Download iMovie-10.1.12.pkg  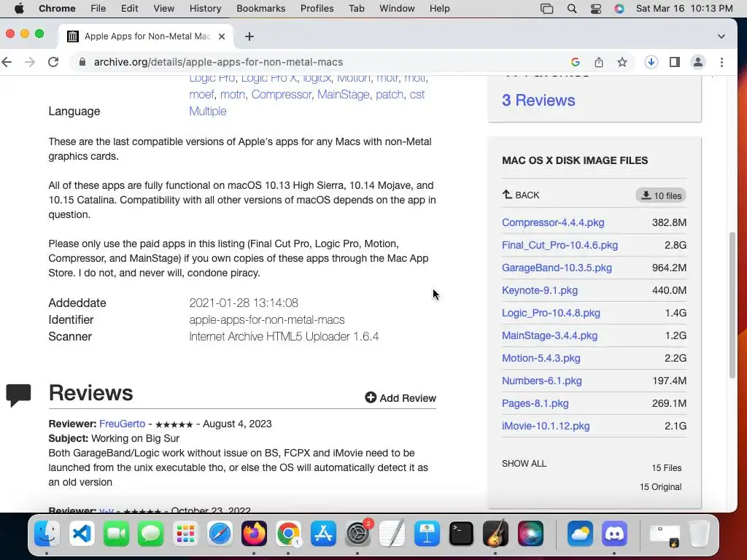(x=546, y=426)
